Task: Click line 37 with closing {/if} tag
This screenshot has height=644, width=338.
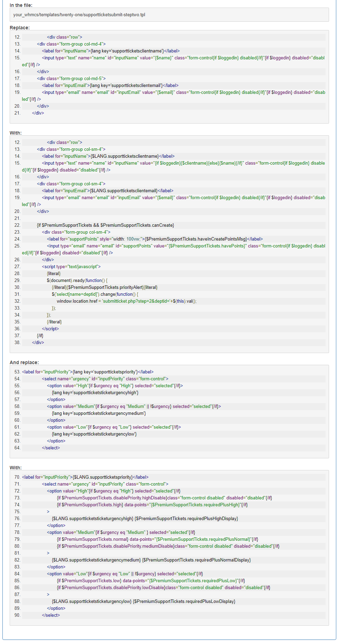Action: pos(40,335)
